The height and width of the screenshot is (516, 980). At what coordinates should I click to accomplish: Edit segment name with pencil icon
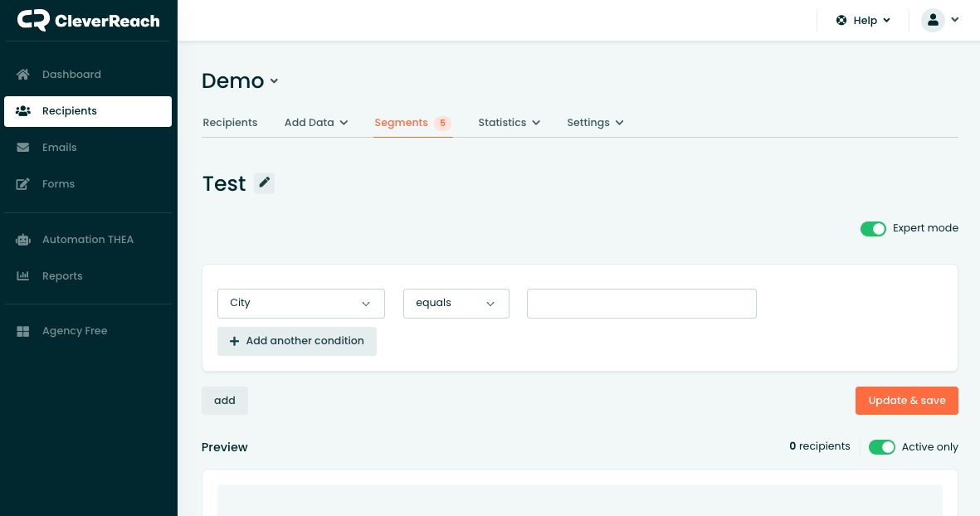point(264,183)
